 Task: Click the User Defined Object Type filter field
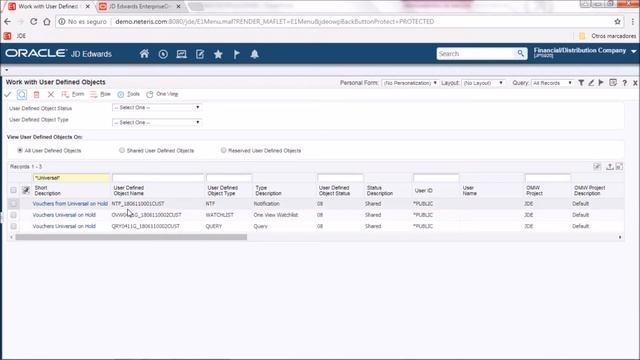point(229,178)
